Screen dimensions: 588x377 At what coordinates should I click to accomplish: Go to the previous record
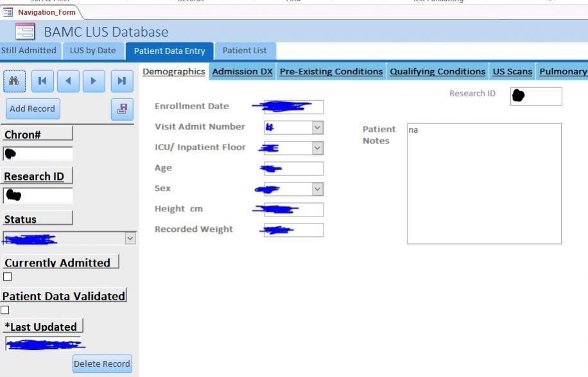68,81
